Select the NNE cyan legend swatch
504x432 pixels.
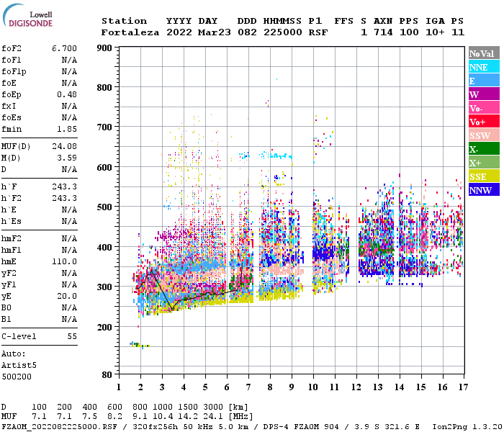click(484, 67)
